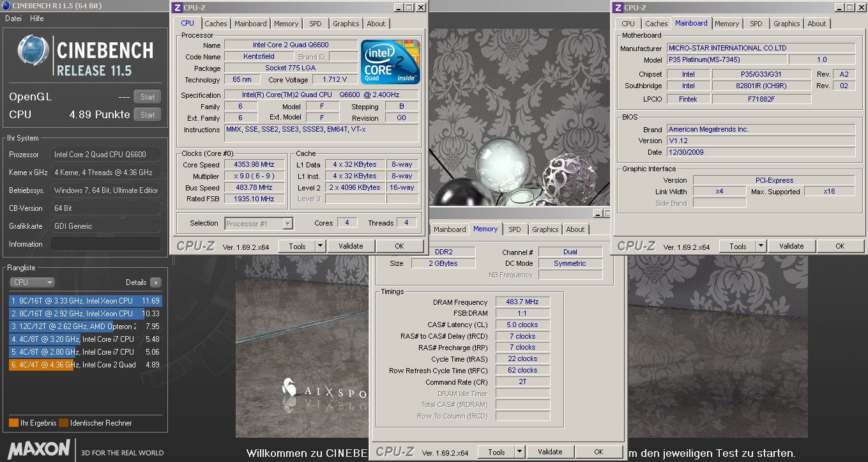Open Graphics tab in bottom CPU-Z window

click(545, 229)
